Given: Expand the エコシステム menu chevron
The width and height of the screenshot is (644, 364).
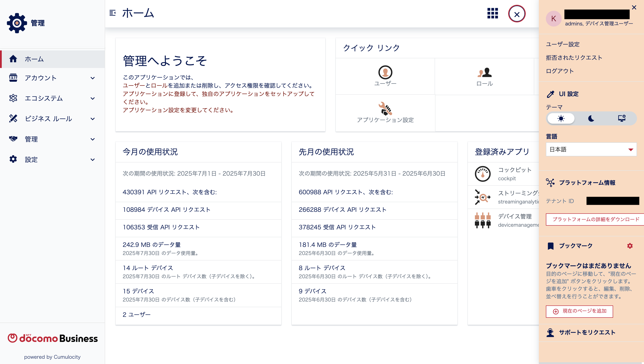Looking at the screenshot, I should (92, 98).
